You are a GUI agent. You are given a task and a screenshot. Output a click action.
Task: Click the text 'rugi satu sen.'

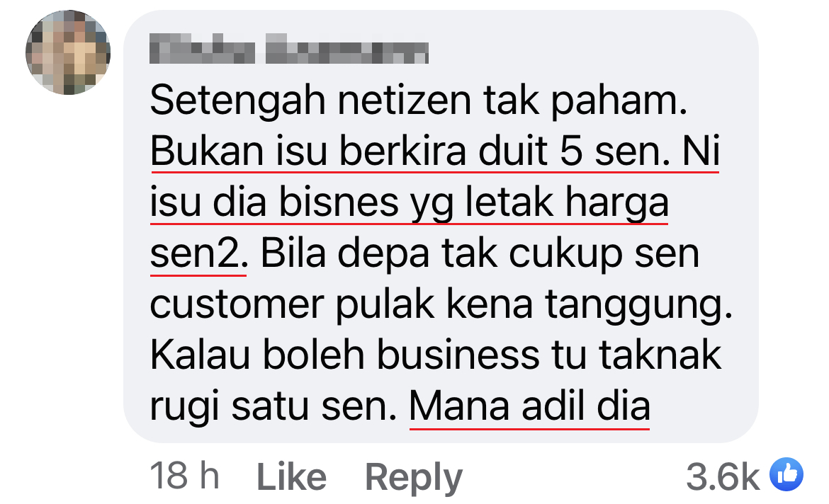(x=273, y=407)
